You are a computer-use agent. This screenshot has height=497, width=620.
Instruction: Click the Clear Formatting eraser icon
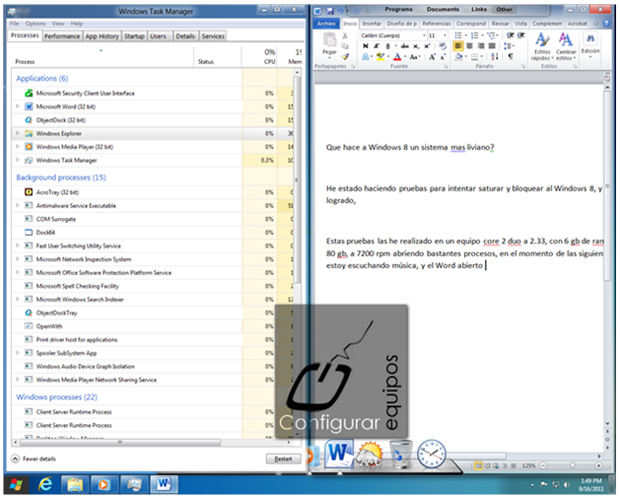click(x=443, y=46)
